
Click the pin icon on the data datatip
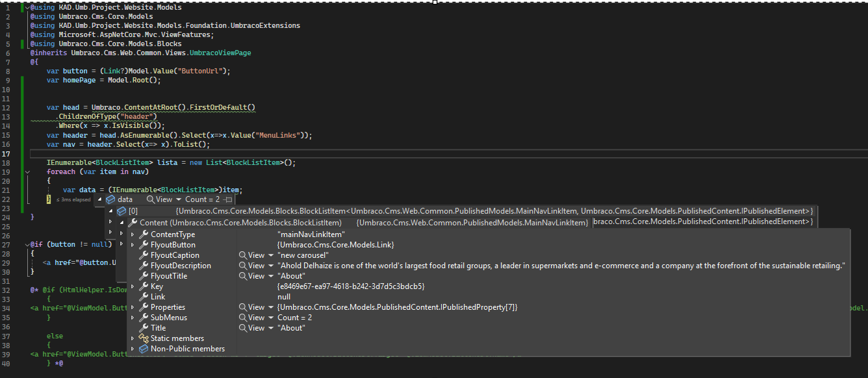click(227, 200)
